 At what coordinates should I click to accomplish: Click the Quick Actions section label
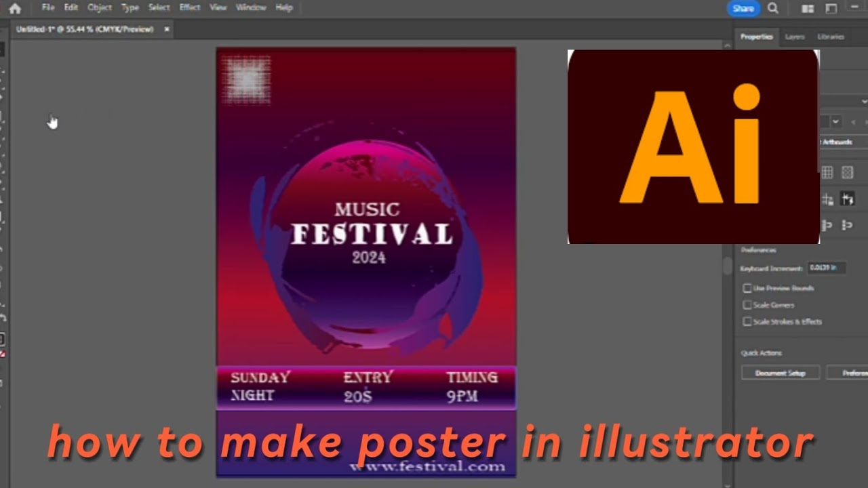point(761,353)
